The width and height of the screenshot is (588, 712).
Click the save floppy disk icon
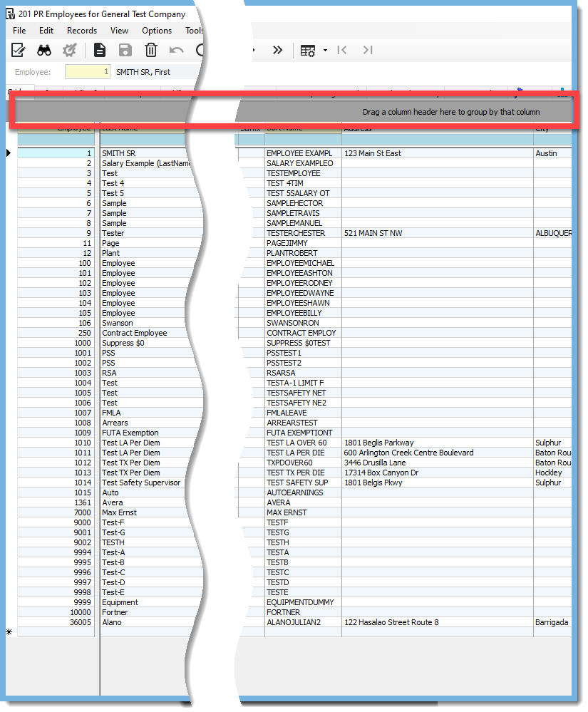point(125,50)
